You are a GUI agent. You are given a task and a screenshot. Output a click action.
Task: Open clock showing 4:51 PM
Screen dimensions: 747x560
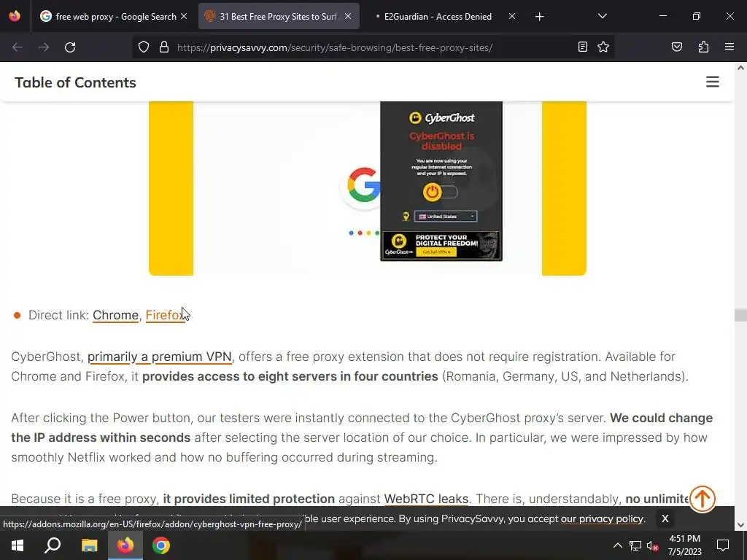[x=684, y=545]
